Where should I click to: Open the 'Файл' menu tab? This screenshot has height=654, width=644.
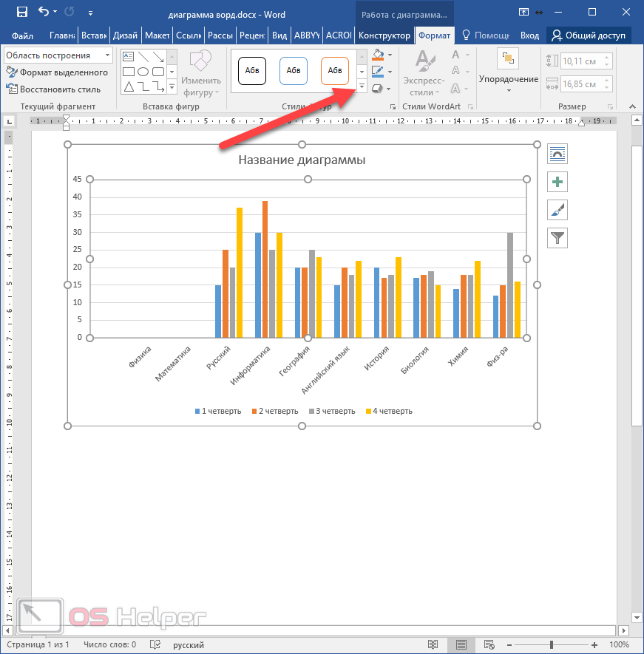[22, 35]
